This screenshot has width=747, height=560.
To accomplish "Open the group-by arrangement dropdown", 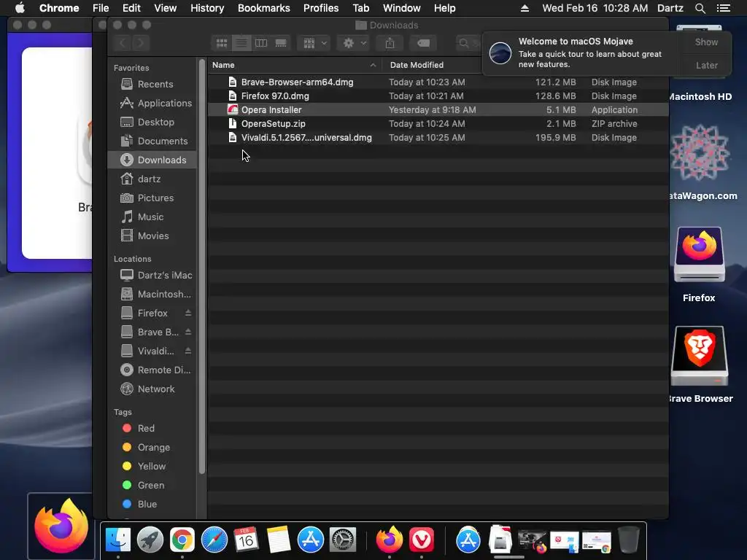I will (314, 43).
